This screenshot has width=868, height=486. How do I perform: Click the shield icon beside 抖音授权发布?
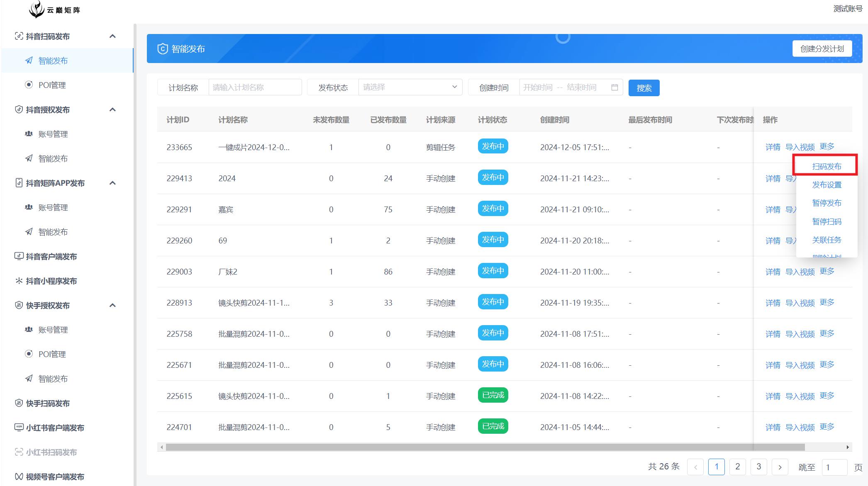[x=19, y=109]
